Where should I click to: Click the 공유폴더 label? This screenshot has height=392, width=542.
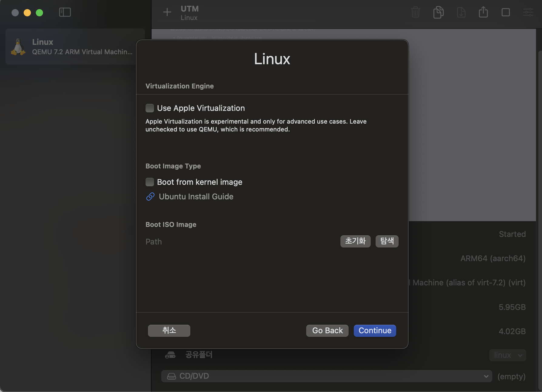[199, 355]
